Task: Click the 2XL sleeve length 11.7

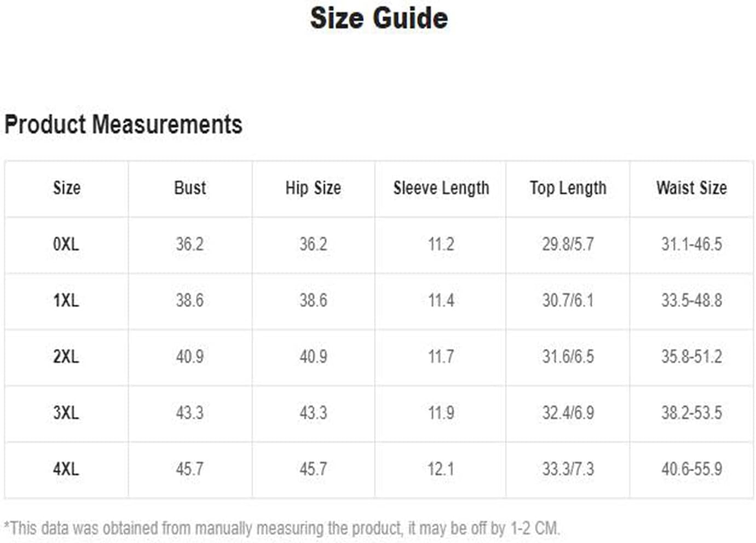Action: pos(441,357)
